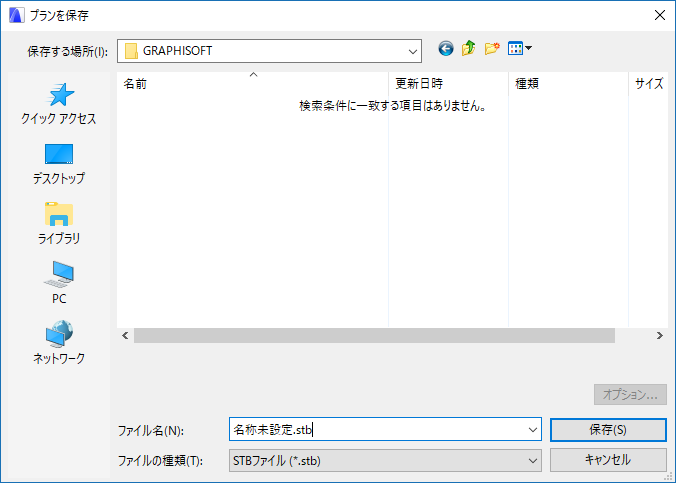Open ネットワーク in sidebar
This screenshot has height=483, width=676.
pyautogui.click(x=59, y=343)
